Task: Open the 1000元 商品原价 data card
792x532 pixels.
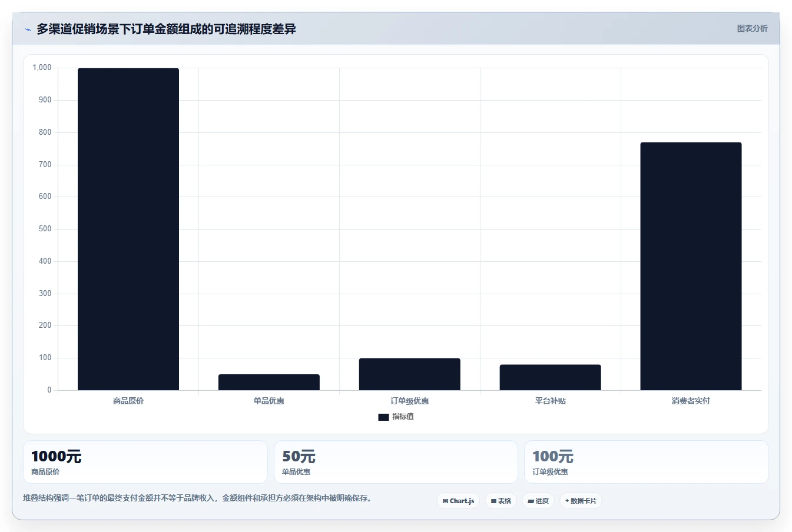Action: [145, 462]
